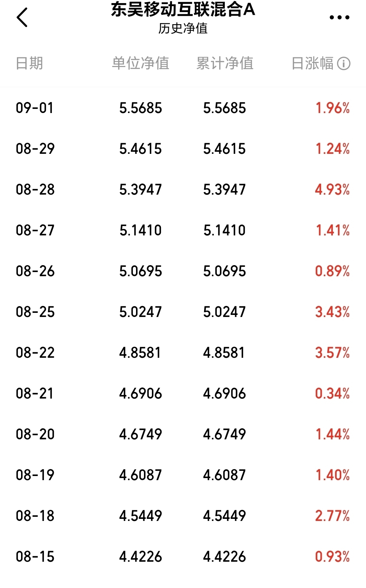Open the 08-29 net value row

(183, 149)
